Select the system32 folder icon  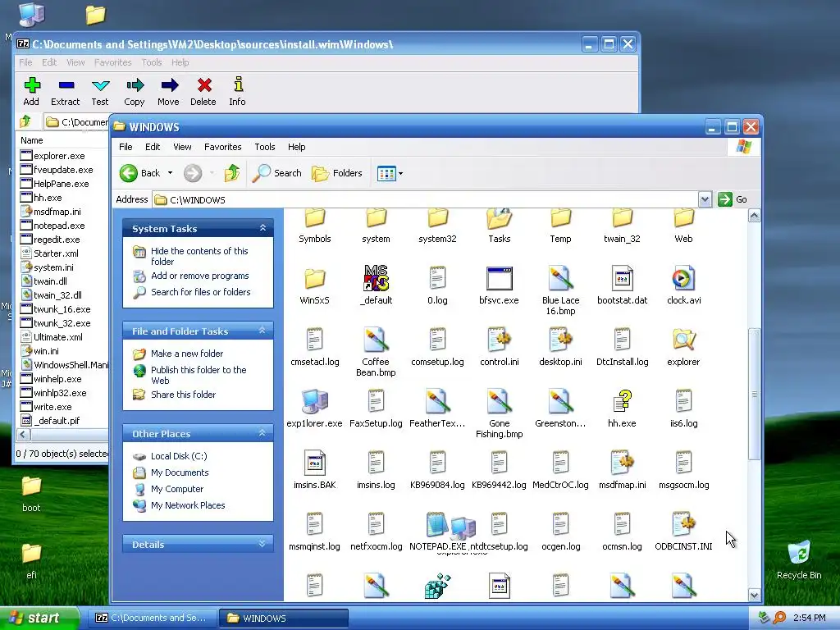(x=438, y=218)
